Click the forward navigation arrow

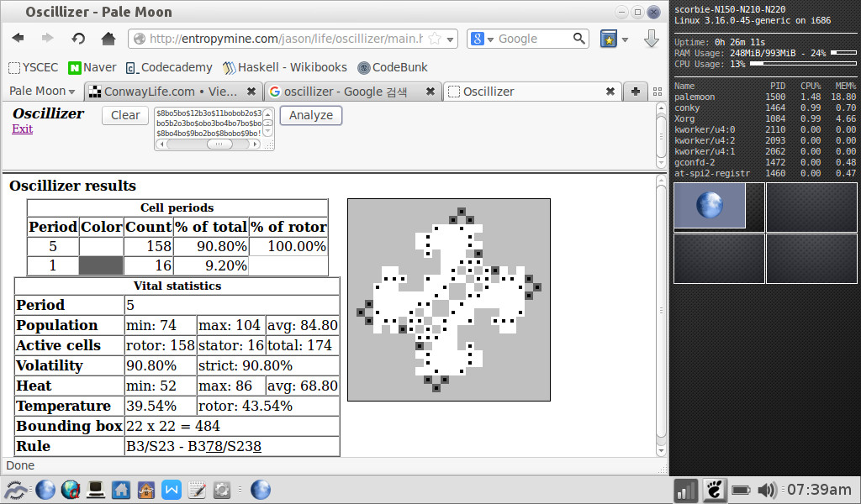tap(48, 39)
